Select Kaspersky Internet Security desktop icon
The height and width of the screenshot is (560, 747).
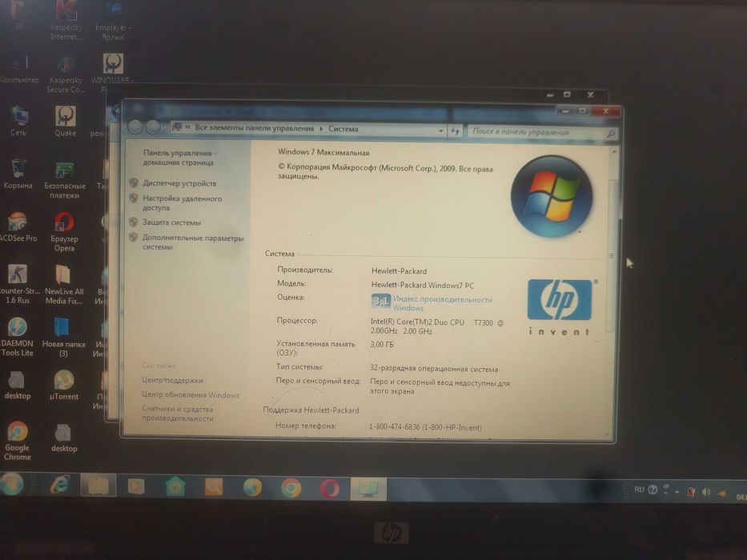(66, 22)
